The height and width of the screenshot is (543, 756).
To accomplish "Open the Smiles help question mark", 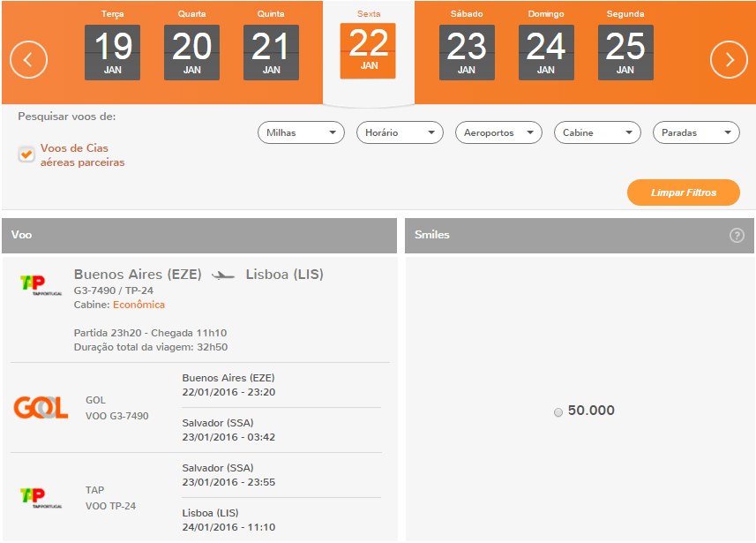I will click(737, 235).
